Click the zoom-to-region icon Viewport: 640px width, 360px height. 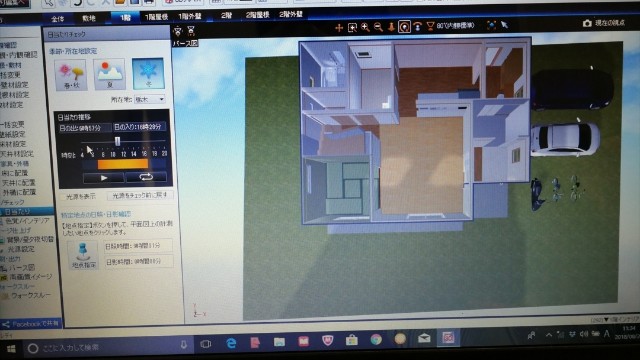(352, 27)
